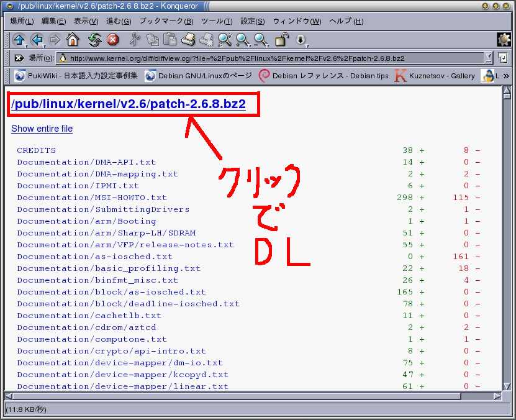
Task: Go back using the Back arrow
Action: click(x=37, y=40)
